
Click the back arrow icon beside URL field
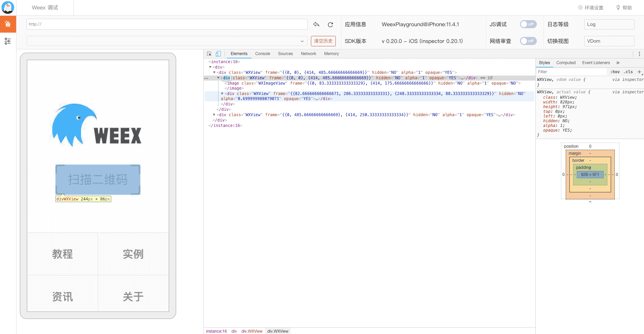[316, 24]
